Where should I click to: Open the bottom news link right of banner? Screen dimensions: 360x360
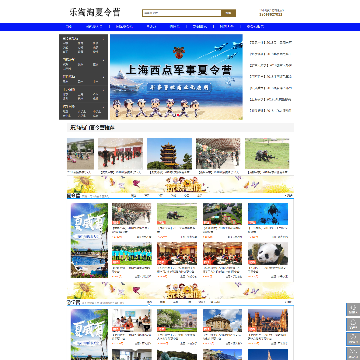point(271,110)
